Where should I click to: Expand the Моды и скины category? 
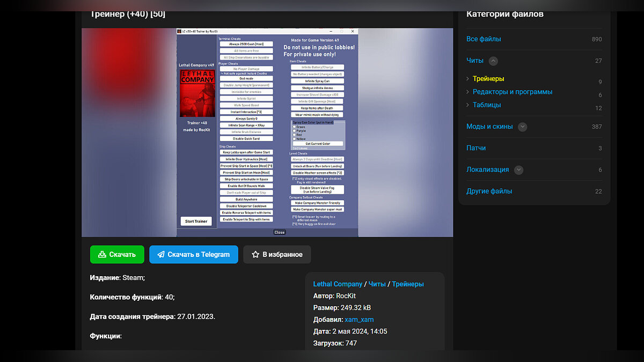pyautogui.click(x=522, y=127)
